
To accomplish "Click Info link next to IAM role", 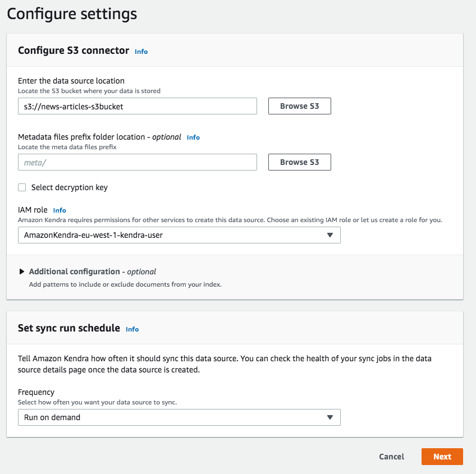I will tap(60, 210).
